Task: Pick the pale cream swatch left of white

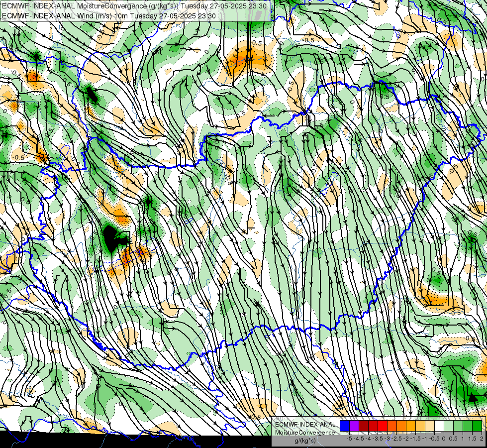Action: [429, 426]
